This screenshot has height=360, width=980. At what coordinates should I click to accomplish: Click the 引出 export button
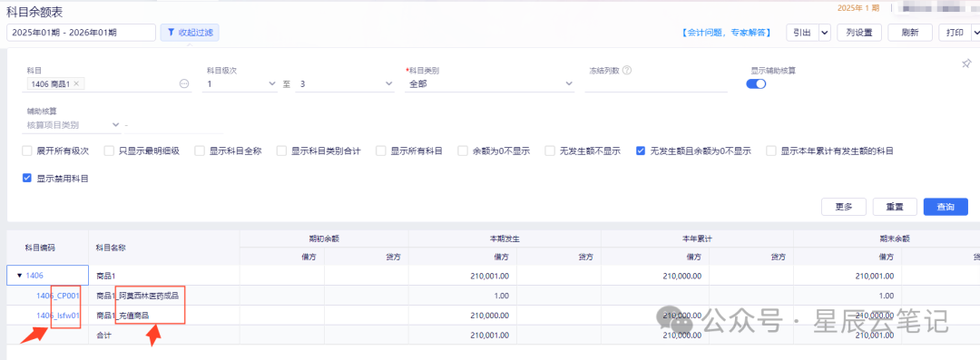pos(802,33)
